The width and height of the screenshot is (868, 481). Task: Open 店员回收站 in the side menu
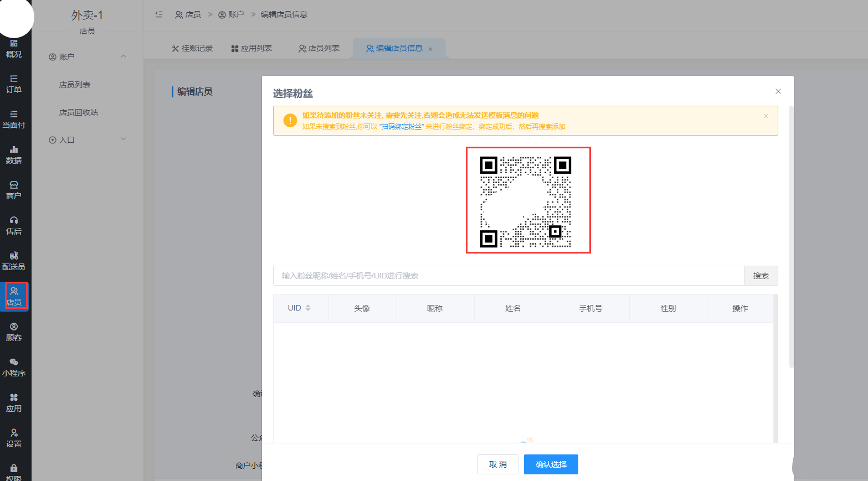[79, 112]
